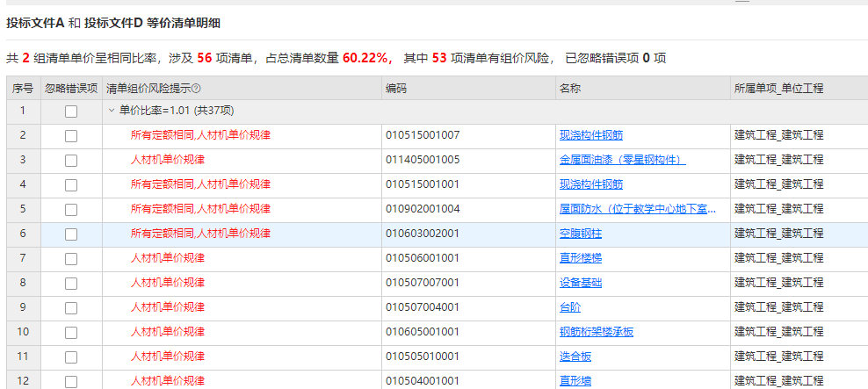Screen dimensions: 868x389
Task: Open the 金属面油漆（零星钢构件） link
Action: pos(623,160)
